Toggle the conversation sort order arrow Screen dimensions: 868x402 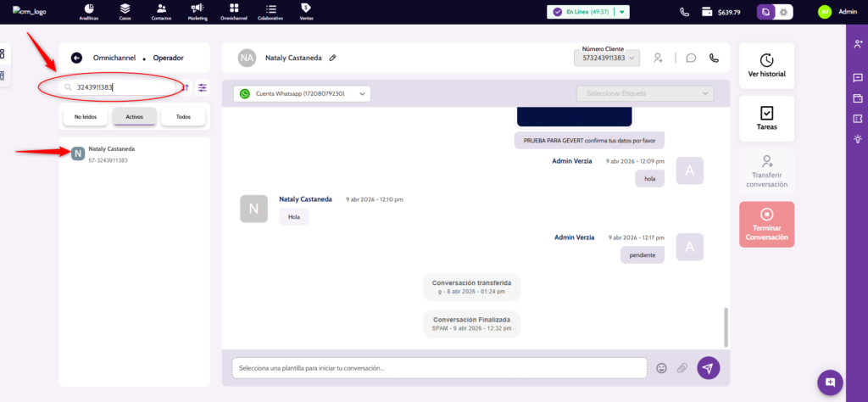186,87
